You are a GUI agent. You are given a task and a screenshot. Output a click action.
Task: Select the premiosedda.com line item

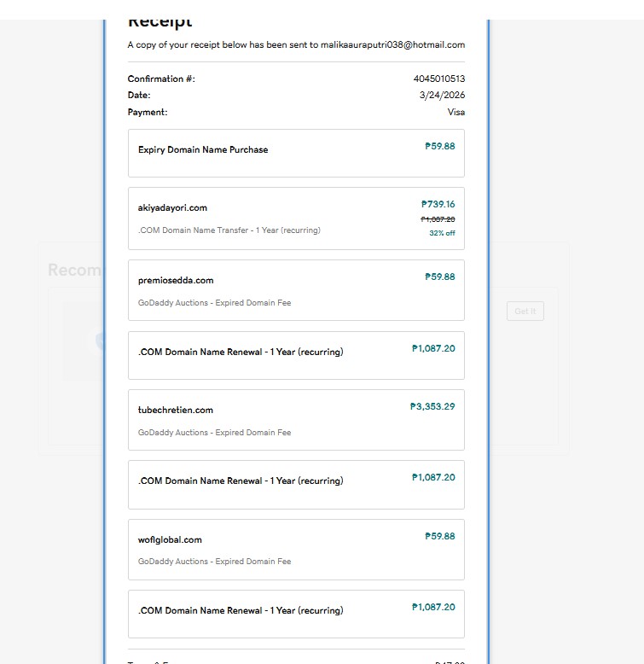[176, 280]
